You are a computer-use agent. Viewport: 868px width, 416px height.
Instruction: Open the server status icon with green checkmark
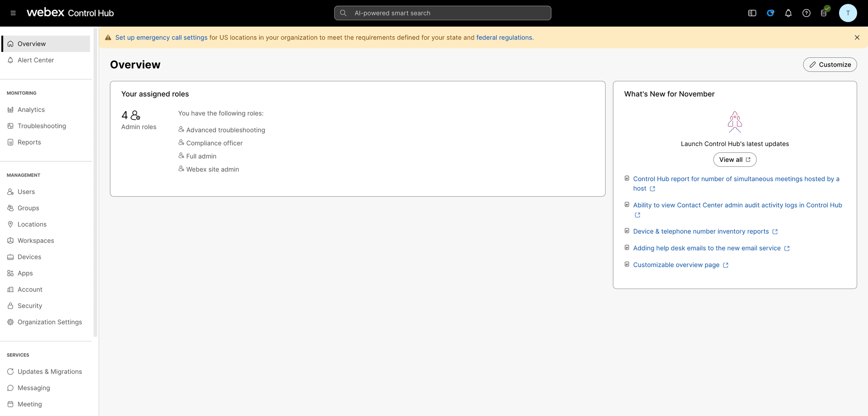(824, 13)
